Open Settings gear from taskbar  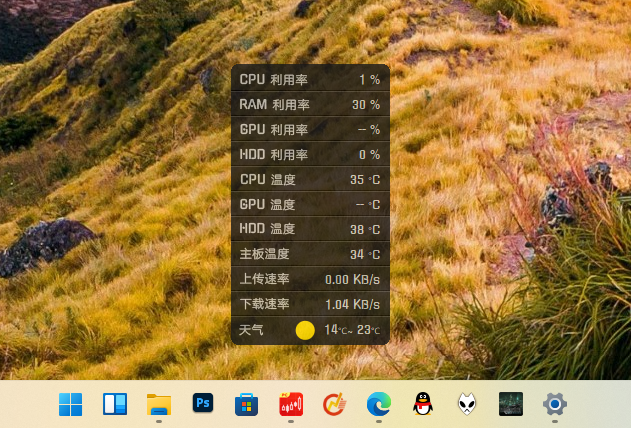pos(555,404)
